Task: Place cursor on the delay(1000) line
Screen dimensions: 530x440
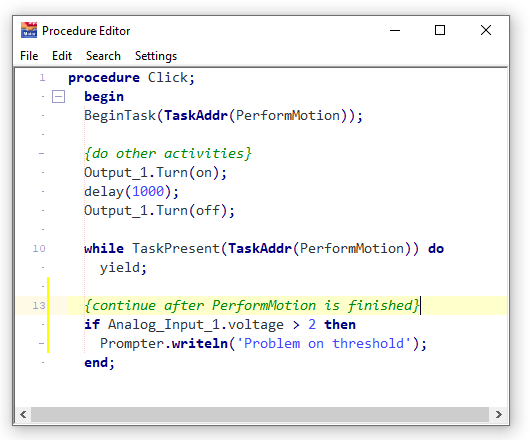Action: [x=131, y=192]
